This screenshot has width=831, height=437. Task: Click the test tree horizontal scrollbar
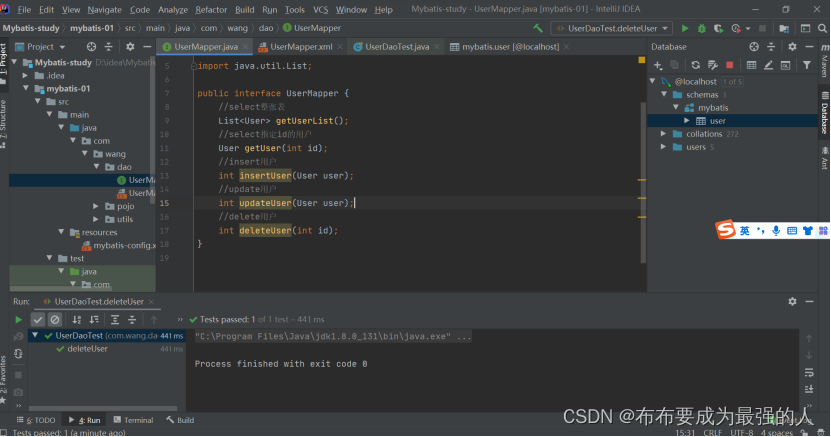tap(103, 408)
